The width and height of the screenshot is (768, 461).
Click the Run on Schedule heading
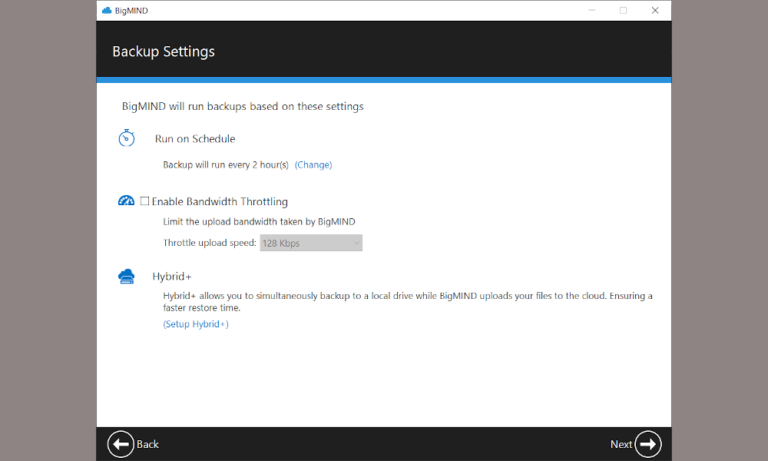click(x=195, y=139)
